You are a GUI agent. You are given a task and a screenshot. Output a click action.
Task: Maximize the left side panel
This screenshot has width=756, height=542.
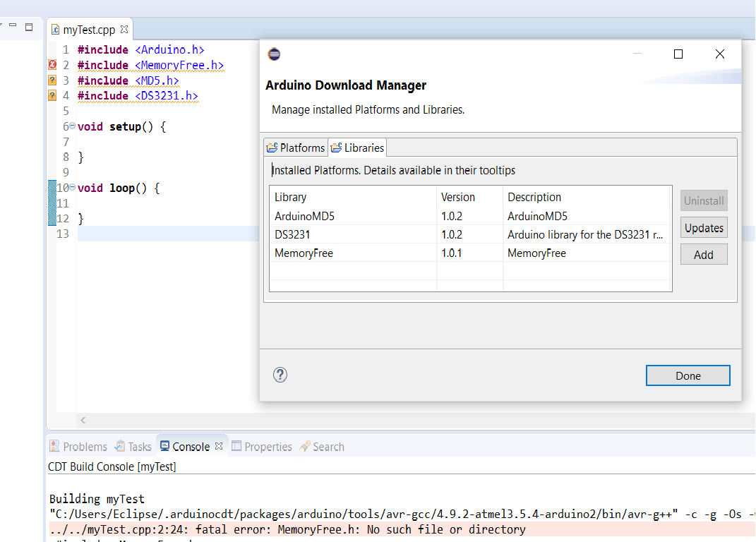(x=29, y=27)
